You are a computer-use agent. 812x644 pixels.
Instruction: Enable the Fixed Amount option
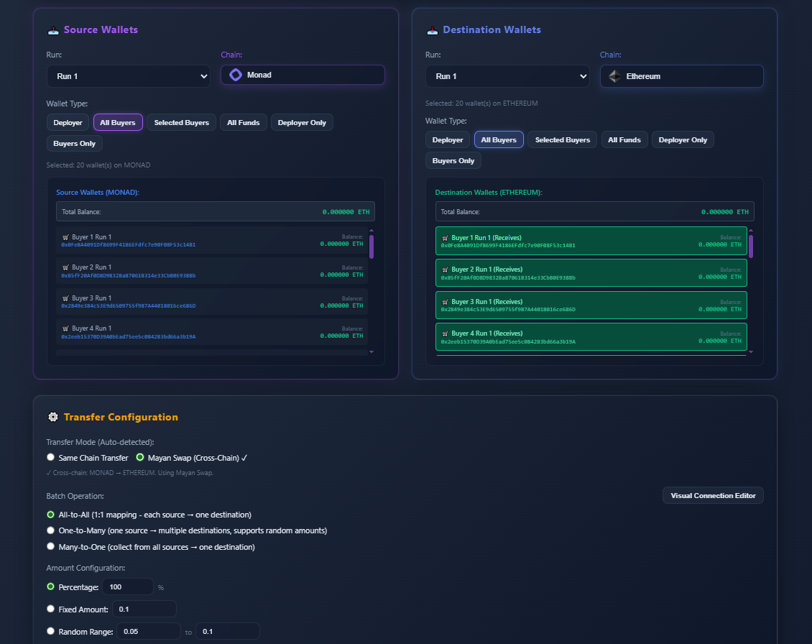[50, 608]
